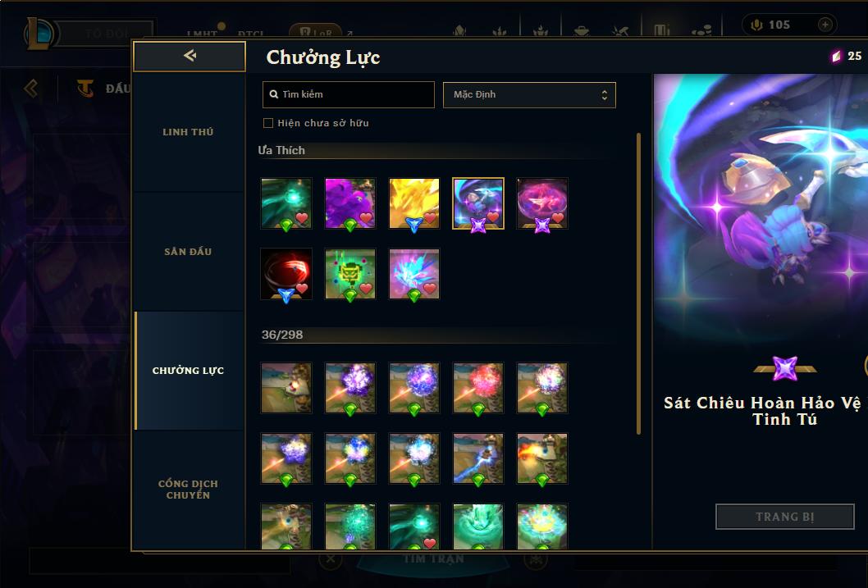Open the Cổng Dịch Chuyển tab
Screen dimensions: 868x588
click(x=188, y=490)
